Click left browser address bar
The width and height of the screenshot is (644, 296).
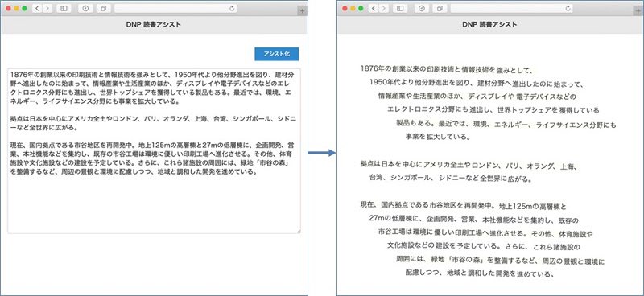(x=175, y=8)
